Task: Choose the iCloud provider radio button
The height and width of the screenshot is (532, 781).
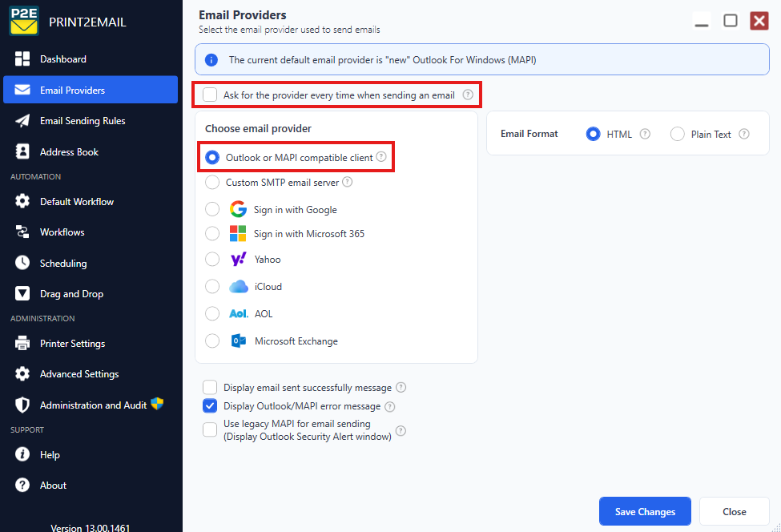Action: click(x=212, y=286)
